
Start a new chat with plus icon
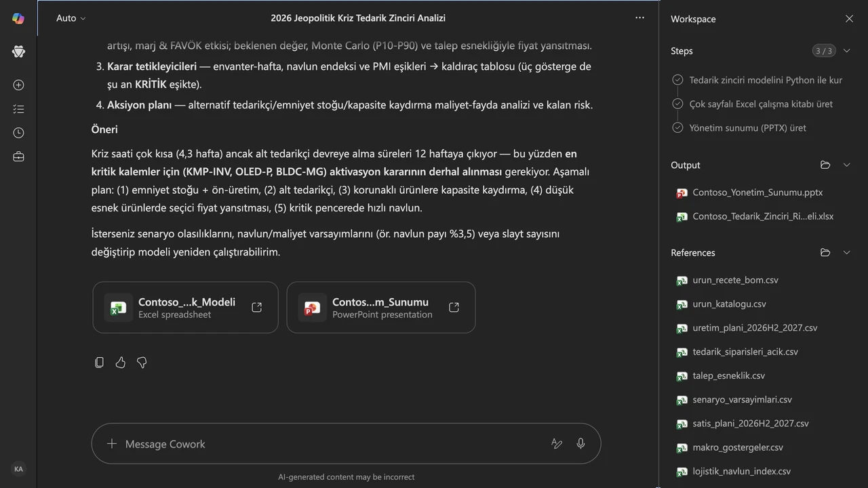[18, 85]
